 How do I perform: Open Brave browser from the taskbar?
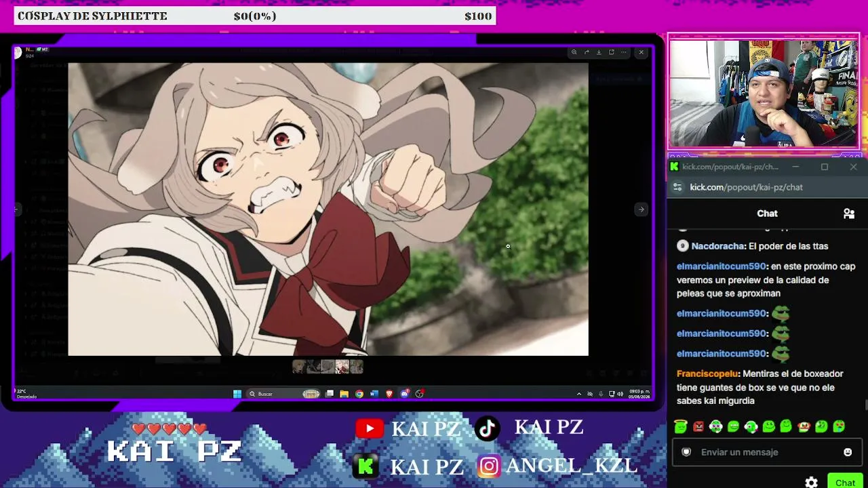coord(389,394)
